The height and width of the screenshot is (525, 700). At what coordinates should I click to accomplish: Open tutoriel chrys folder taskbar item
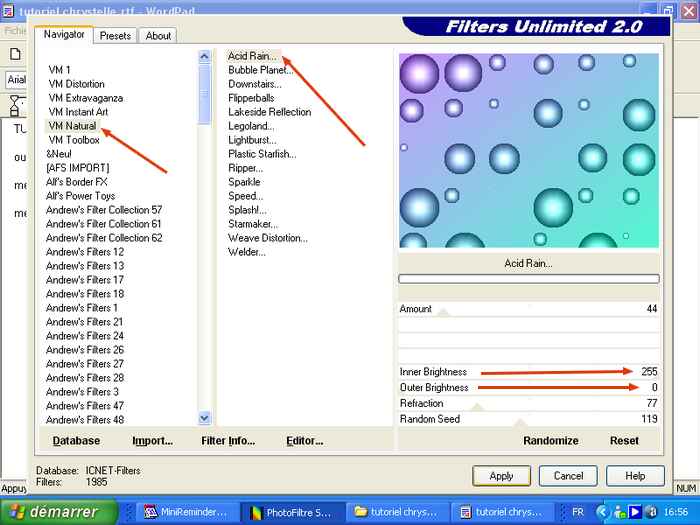pyautogui.click(x=397, y=512)
